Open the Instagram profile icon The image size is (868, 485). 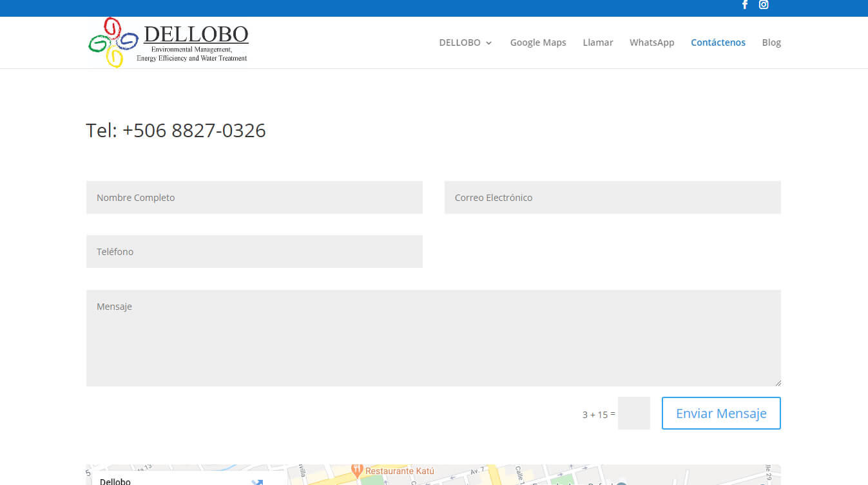(764, 5)
